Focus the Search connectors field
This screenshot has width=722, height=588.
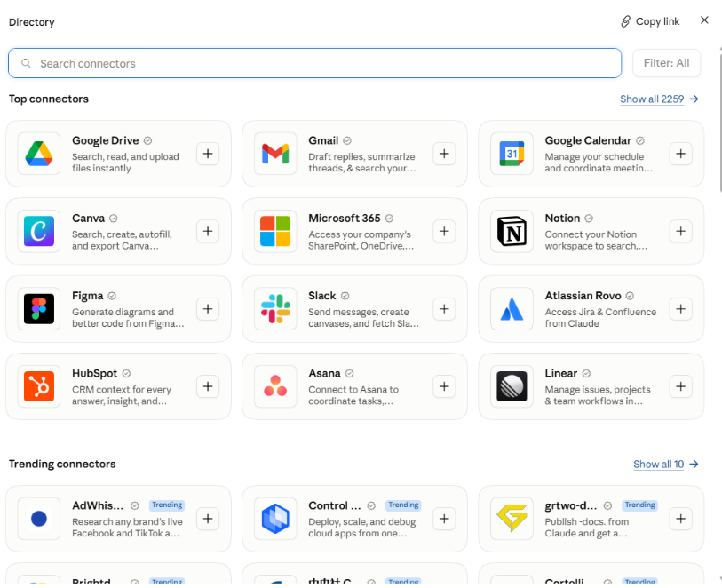pos(314,63)
